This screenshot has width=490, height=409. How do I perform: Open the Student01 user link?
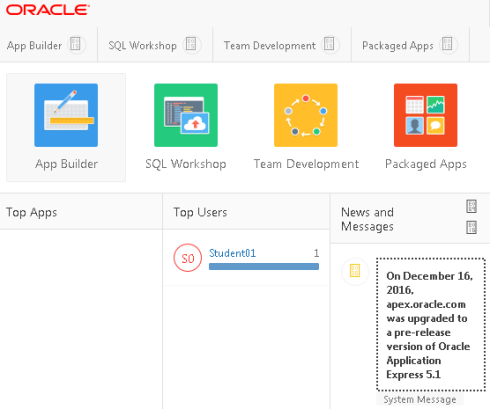tap(232, 253)
